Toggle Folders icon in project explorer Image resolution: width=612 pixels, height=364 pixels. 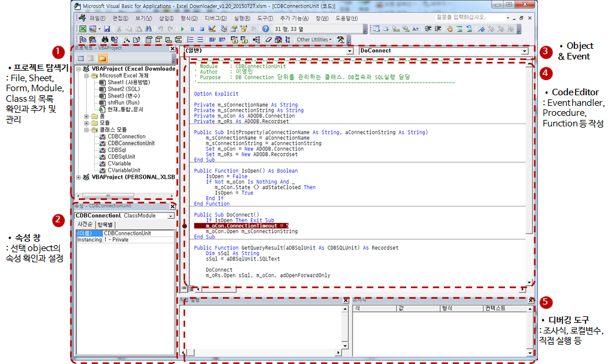pyautogui.click(x=102, y=59)
